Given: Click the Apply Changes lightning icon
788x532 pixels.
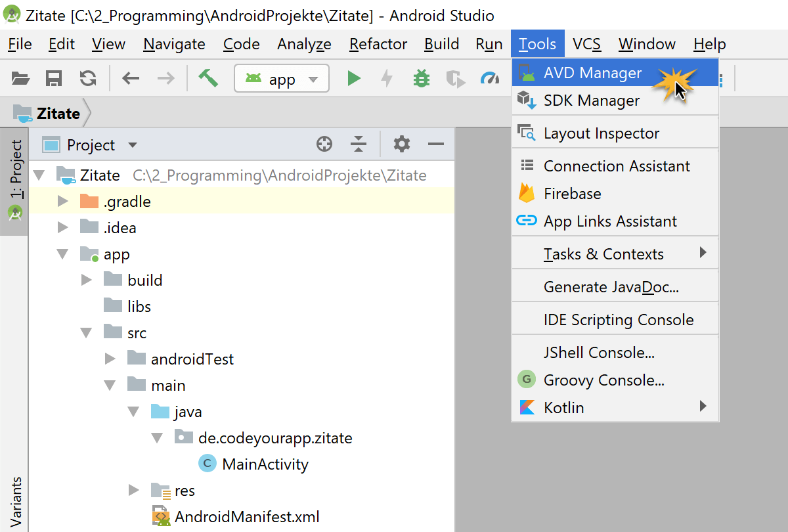Looking at the screenshot, I should pos(387,79).
